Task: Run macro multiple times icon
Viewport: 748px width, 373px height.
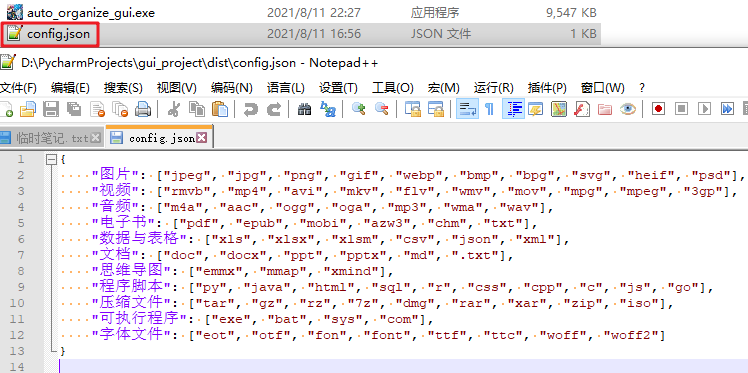Action: point(727,109)
